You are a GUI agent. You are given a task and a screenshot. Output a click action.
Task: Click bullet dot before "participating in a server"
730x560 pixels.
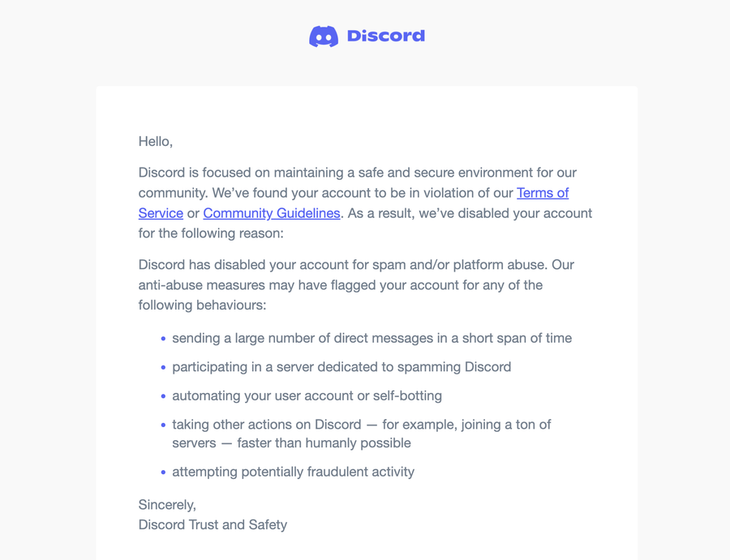click(163, 368)
